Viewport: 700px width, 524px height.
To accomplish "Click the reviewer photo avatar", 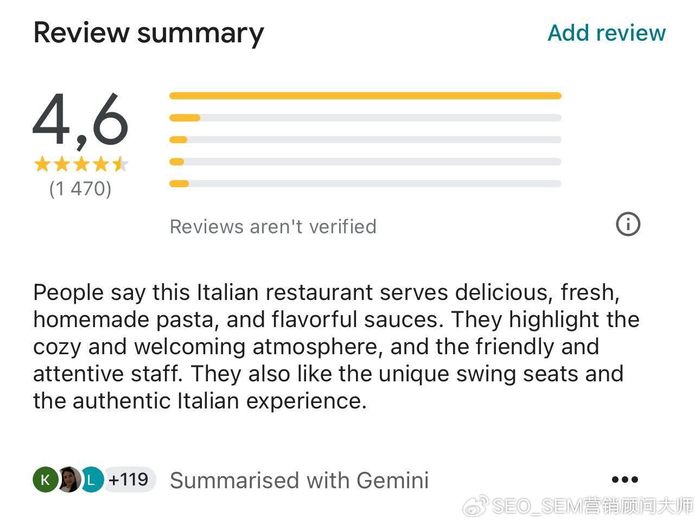I will click(69, 480).
